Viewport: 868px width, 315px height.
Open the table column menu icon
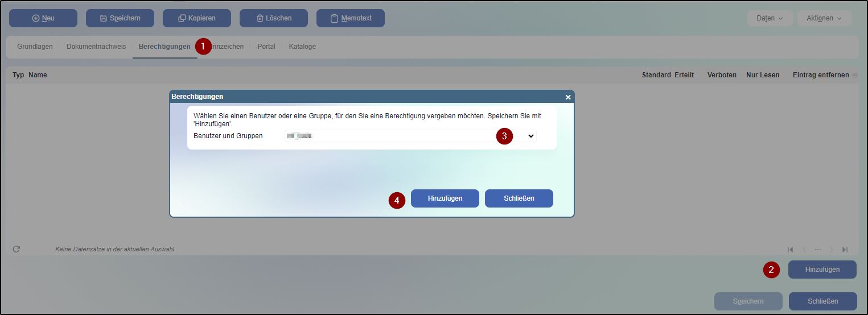point(855,75)
